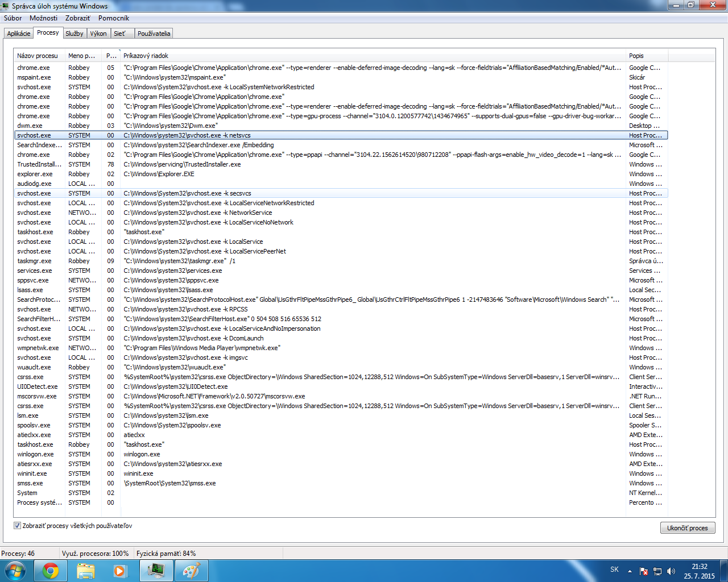Select the lsass.exe process
728x582 pixels.
point(341,290)
